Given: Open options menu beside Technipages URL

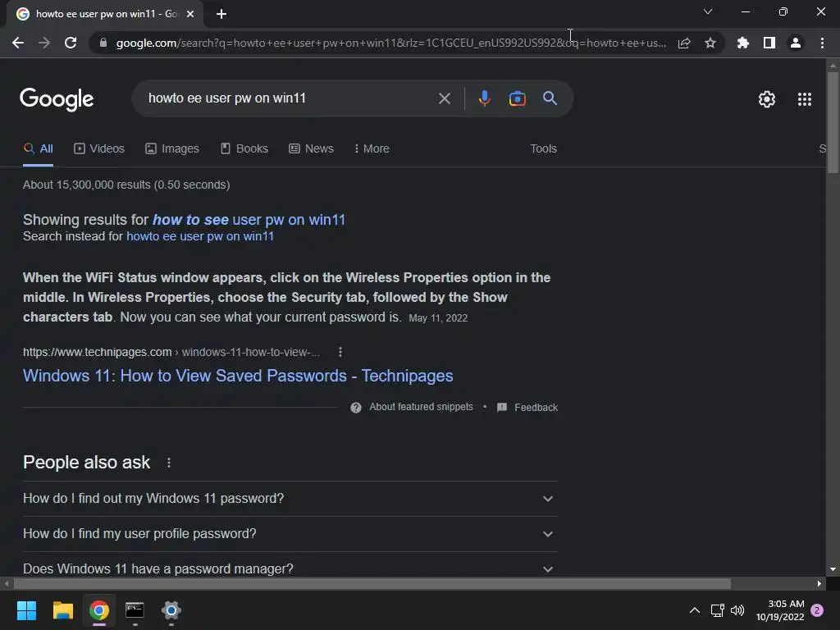Looking at the screenshot, I should coord(340,352).
